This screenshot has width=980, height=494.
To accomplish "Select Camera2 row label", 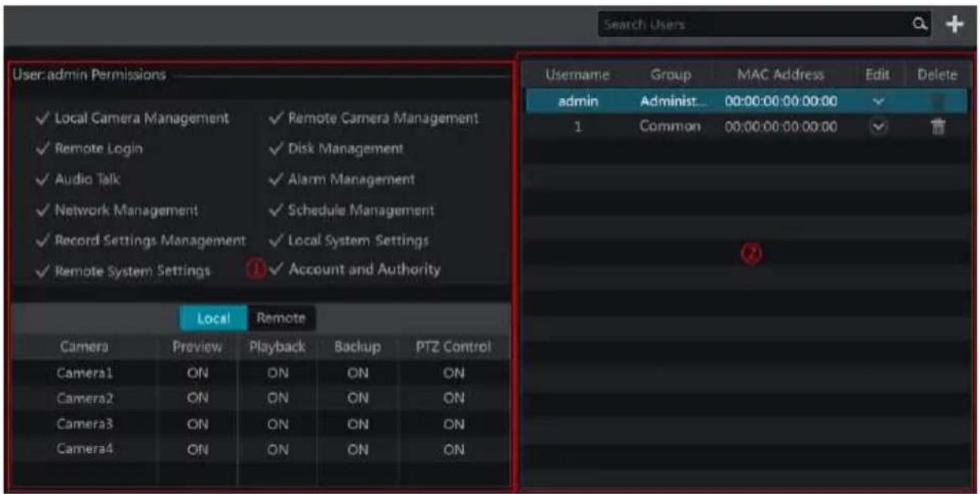I will point(86,397).
